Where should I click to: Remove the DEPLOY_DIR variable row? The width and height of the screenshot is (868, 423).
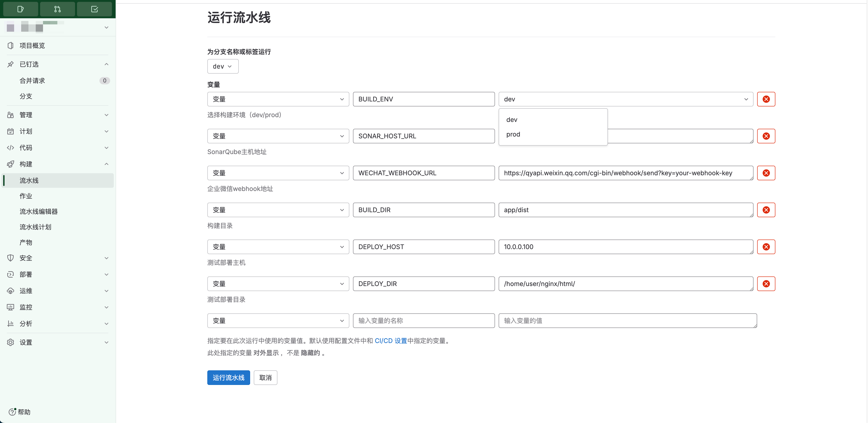[x=766, y=284]
